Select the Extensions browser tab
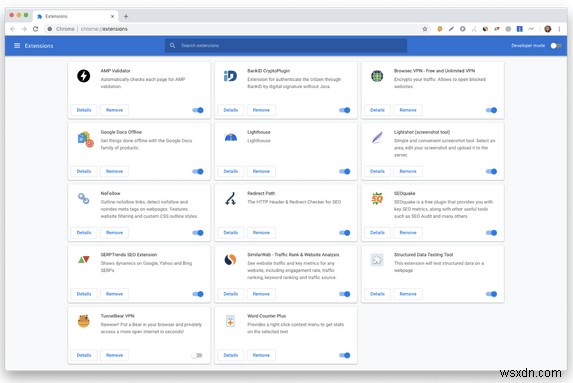The image size is (573, 383). tap(76, 16)
